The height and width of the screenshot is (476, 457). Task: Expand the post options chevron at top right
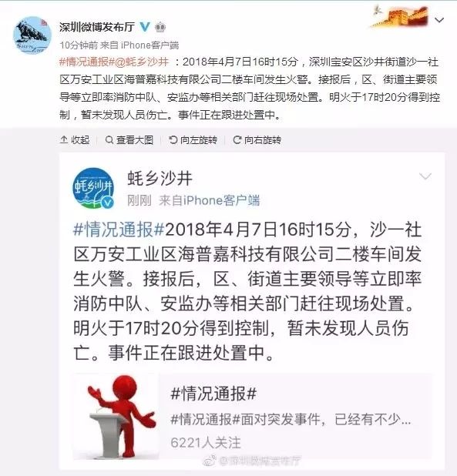pyautogui.click(x=439, y=20)
